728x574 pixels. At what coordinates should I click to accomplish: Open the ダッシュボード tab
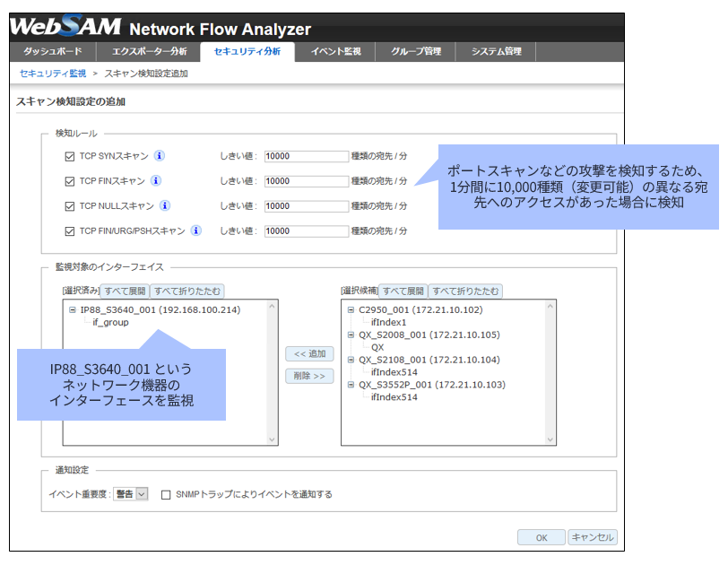click(x=53, y=51)
